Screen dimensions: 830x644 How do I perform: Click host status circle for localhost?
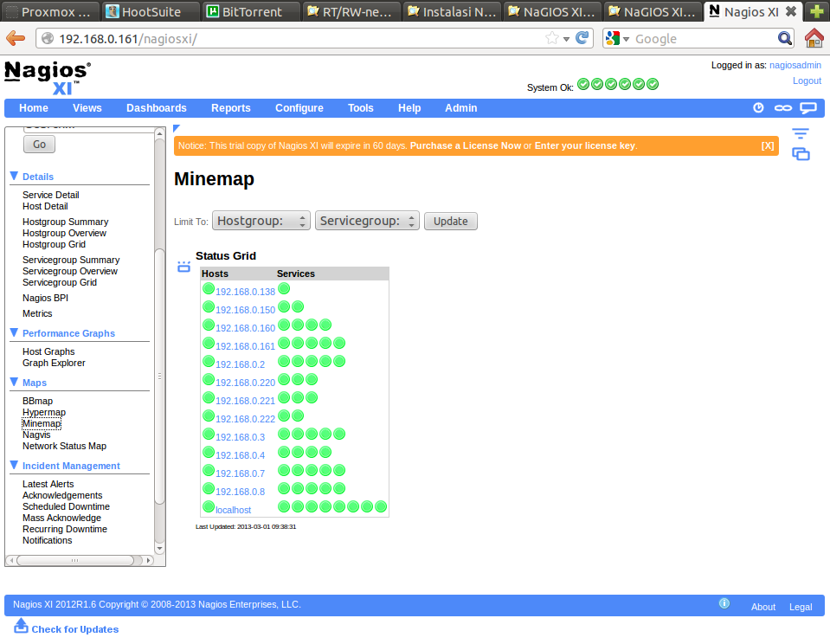tap(209, 507)
